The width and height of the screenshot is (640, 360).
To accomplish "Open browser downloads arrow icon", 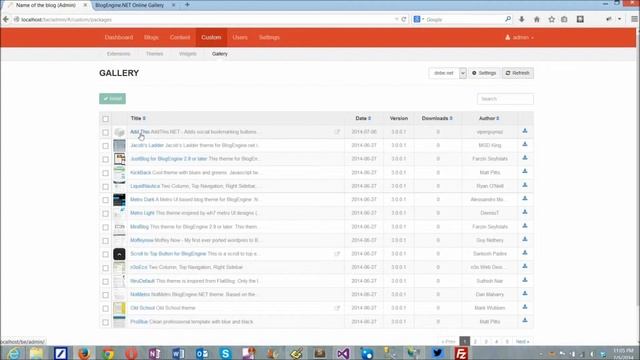I will pos(522,19).
